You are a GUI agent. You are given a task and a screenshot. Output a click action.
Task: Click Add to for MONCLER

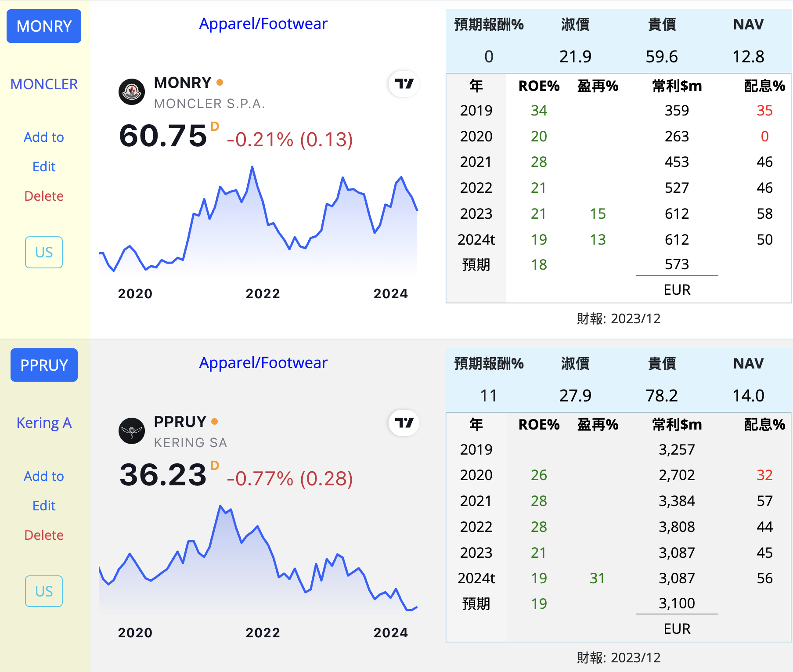(44, 137)
